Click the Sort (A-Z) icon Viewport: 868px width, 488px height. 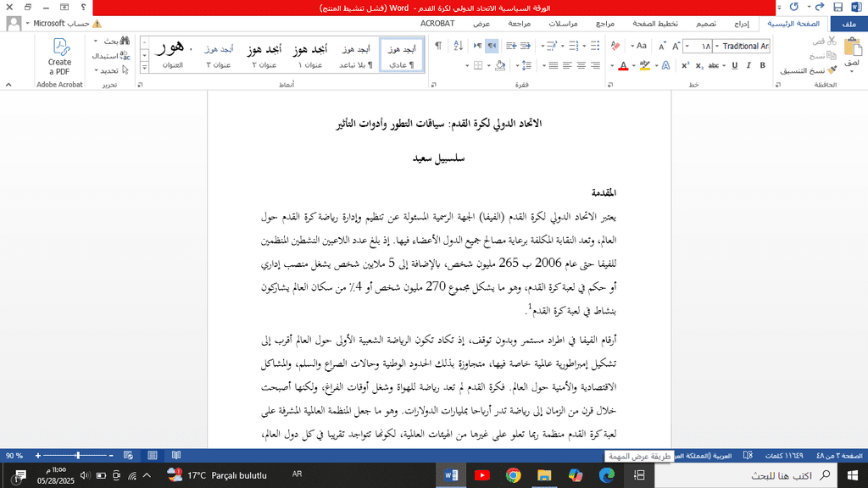458,46
